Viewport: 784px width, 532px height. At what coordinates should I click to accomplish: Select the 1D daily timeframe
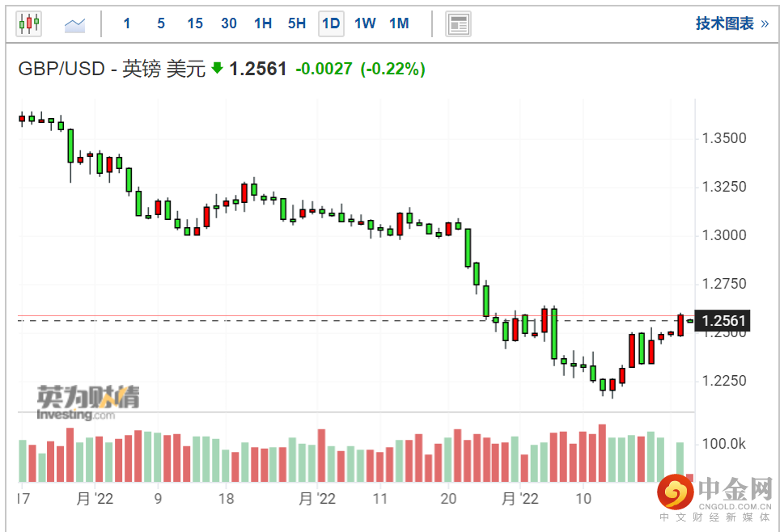pos(331,23)
